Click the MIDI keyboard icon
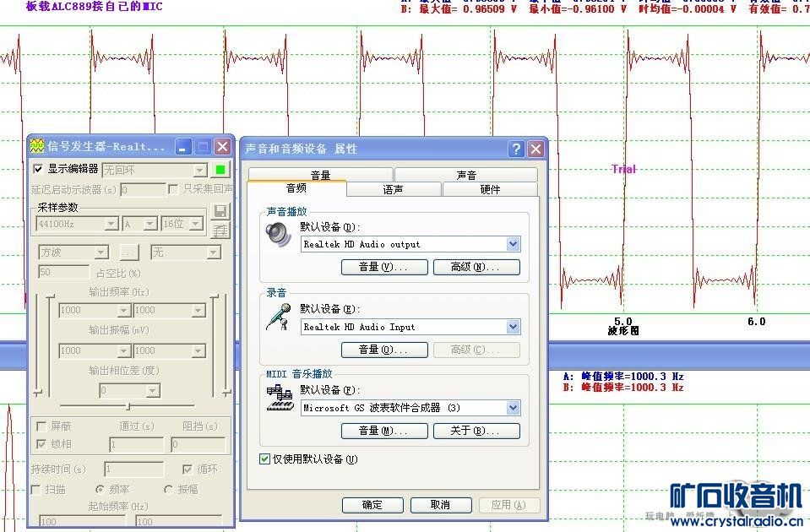 tap(280, 398)
